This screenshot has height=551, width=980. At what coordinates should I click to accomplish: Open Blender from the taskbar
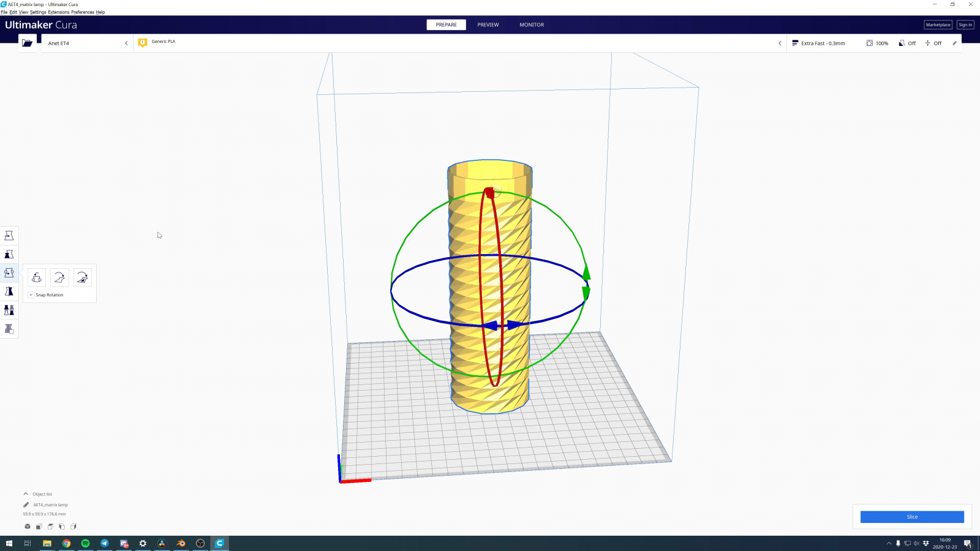181,543
